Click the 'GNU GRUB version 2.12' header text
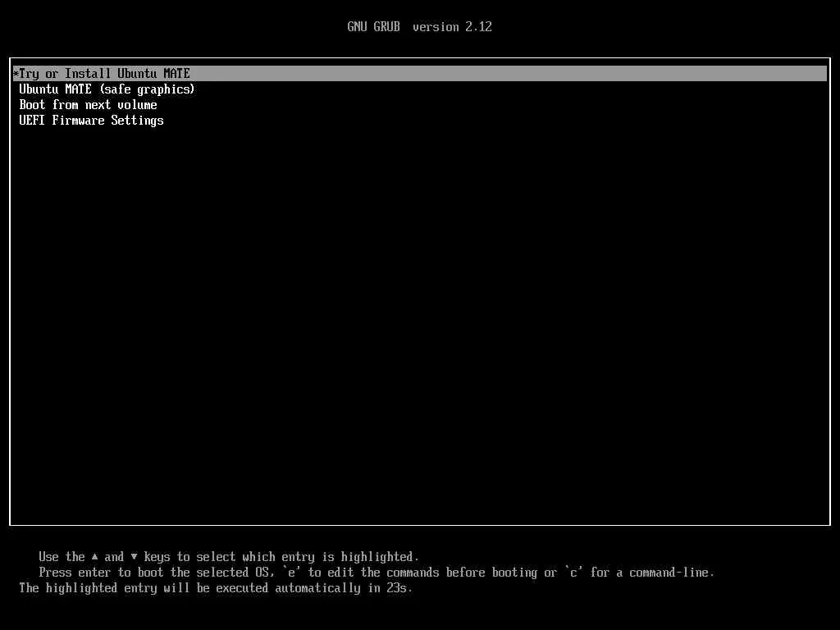 (419, 27)
